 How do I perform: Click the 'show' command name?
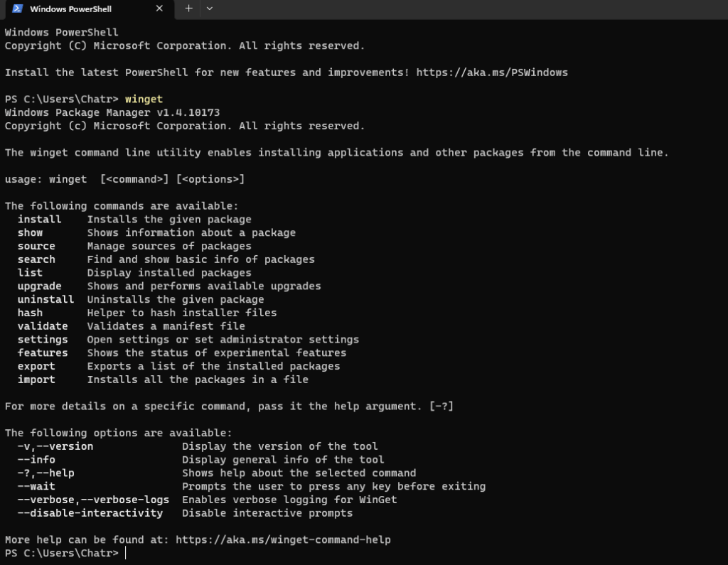click(x=30, y=232)
